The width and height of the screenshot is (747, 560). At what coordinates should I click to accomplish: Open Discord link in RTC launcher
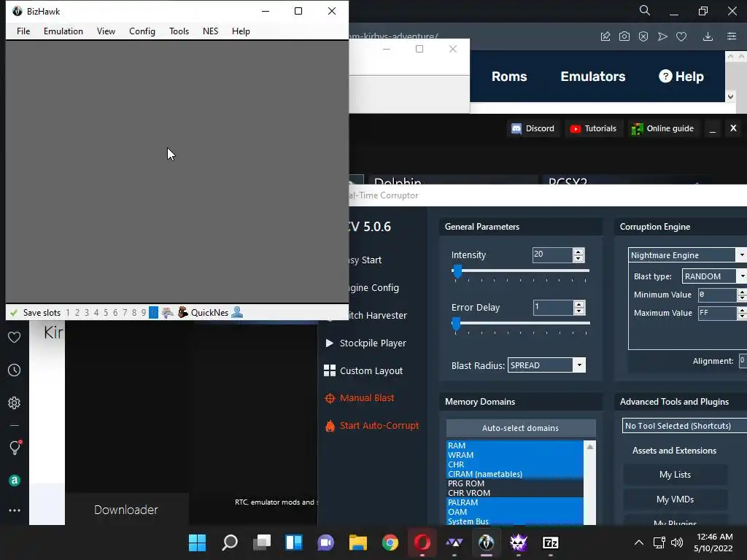click(x=533, y=128)
